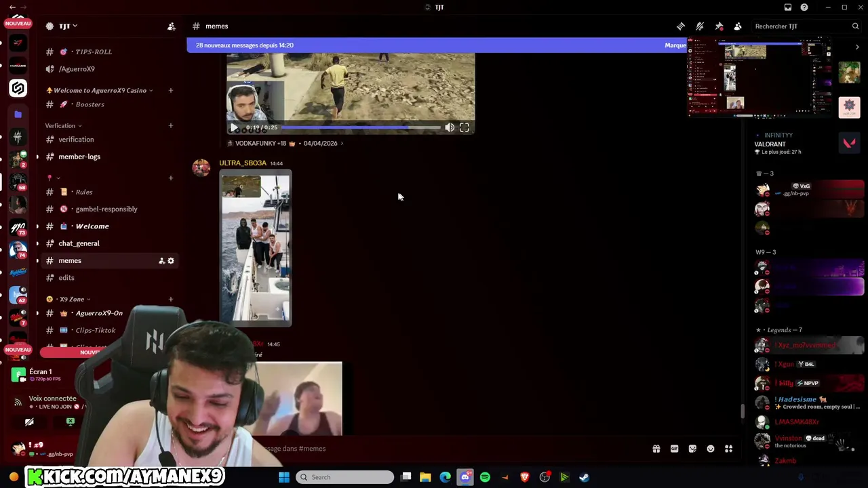
Task: Open the Rules channel
Action: click(x=84, y=192)
